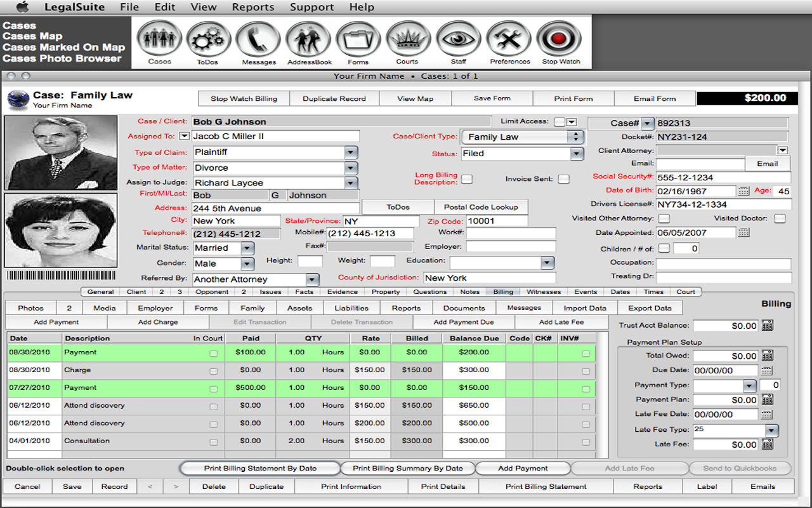This screenshot has height=508, width=812.
Task: Click the barcode under the photos
Action: coord(62,276)
